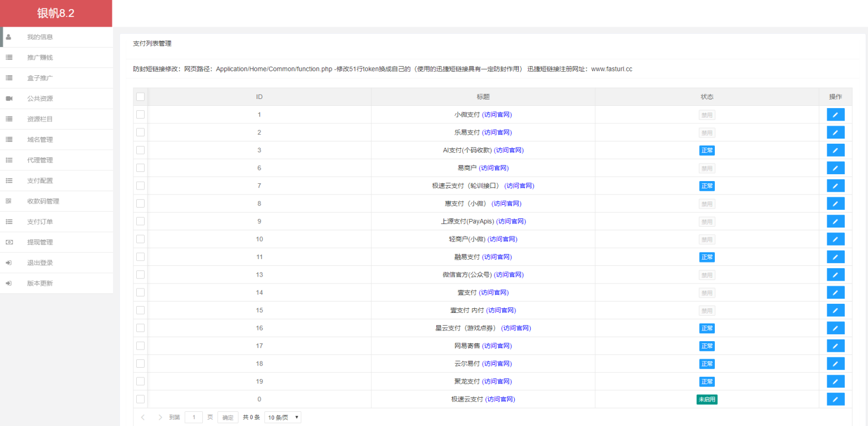Toggle the select-all checkbox in table header
The height and width of the screenshot is (426, 868).
point(140,96)
